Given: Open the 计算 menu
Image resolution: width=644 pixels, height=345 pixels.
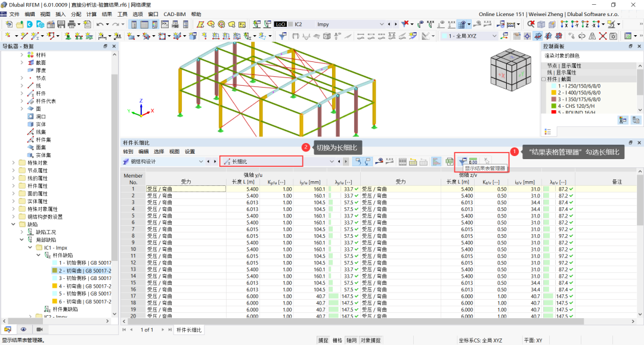Looking at the screenshot, I should 91,14.
